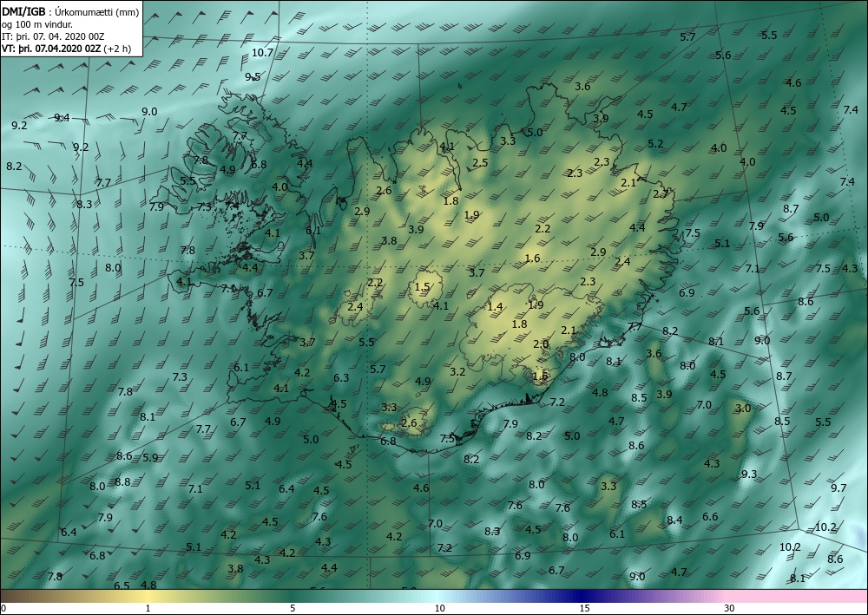Screen dimensions: 868x615
Task: Click the '1' tick on the colour scale
Action: point(148,609)
